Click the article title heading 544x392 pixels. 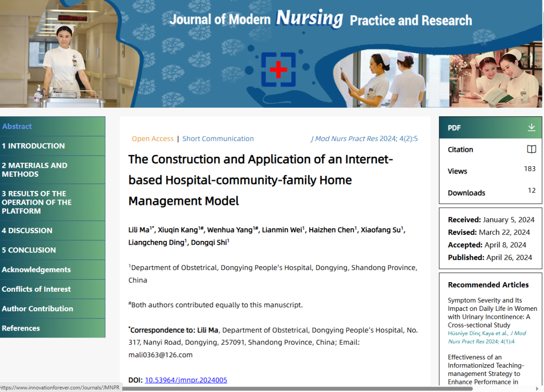point(260,180)
